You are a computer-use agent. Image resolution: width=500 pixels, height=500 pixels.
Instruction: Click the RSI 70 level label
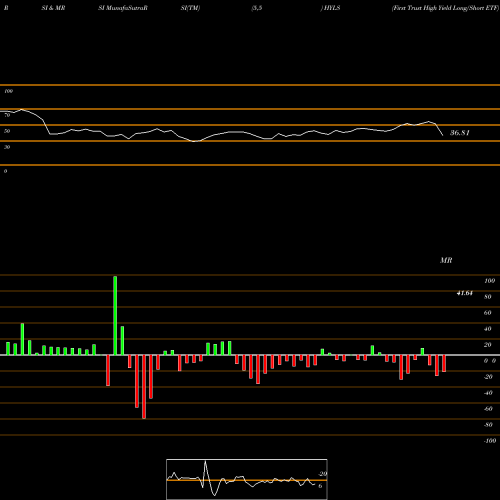(x=7, y=115)
